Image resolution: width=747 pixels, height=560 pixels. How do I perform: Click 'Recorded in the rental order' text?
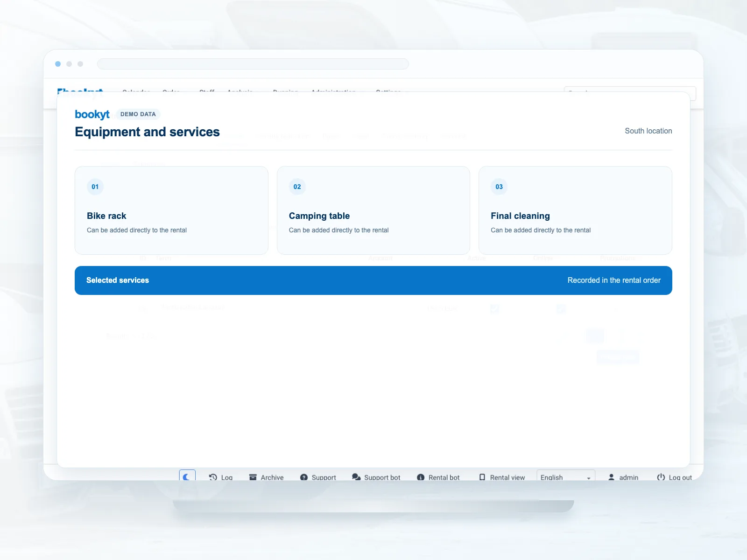point(614,280)
